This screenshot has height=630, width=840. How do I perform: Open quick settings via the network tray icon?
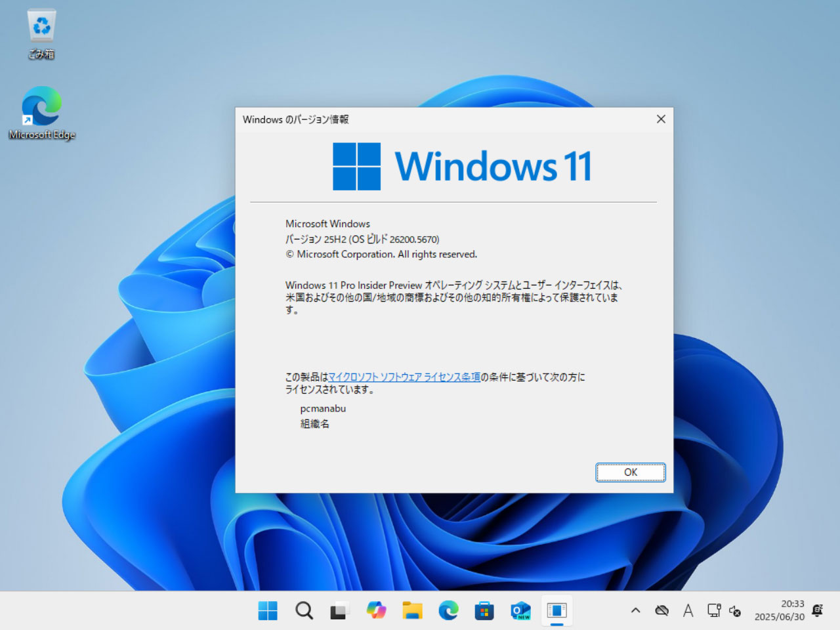coord(713,610)
